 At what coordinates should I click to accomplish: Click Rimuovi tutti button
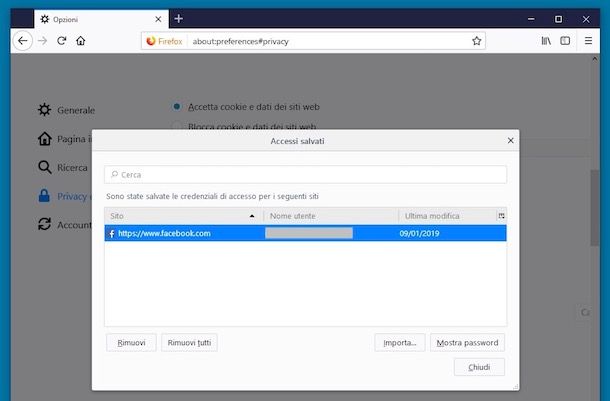[189, 343]
